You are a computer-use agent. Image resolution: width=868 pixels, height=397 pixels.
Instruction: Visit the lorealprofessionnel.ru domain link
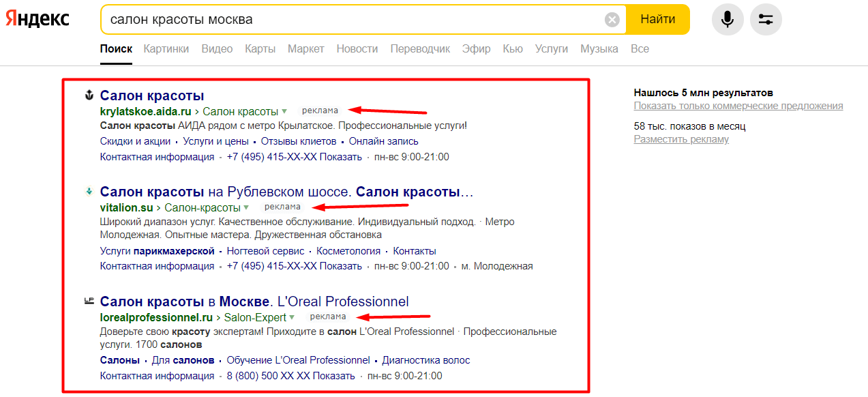coord(157,317)
